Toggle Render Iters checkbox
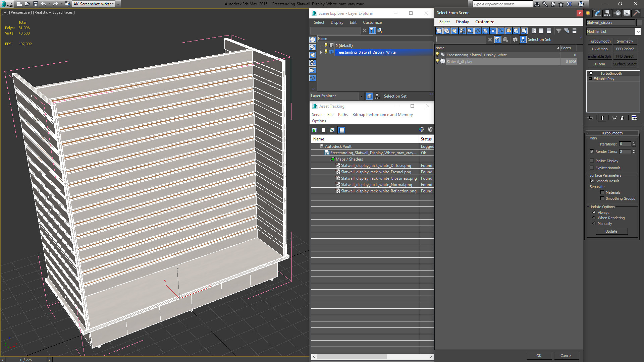The image size is (644, 362). (592, 152)
